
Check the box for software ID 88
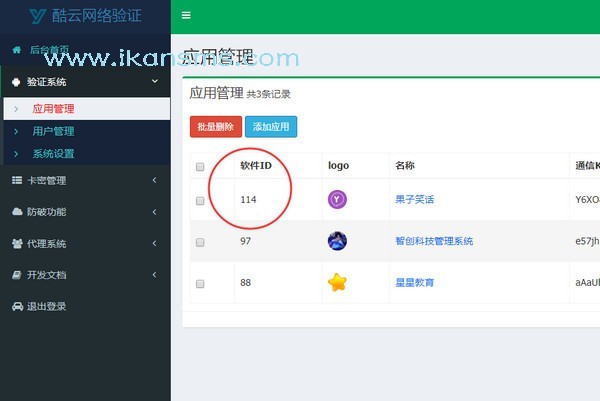coord(200,284)
